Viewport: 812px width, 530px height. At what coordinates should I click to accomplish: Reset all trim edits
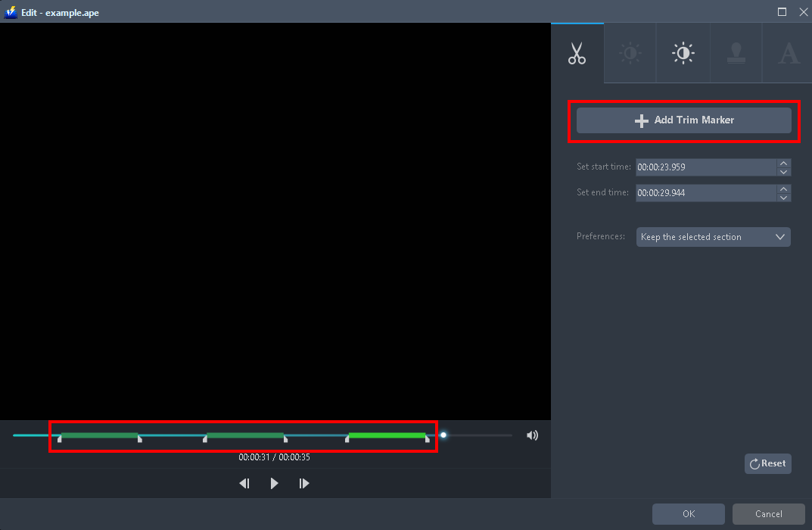(767, 463)
